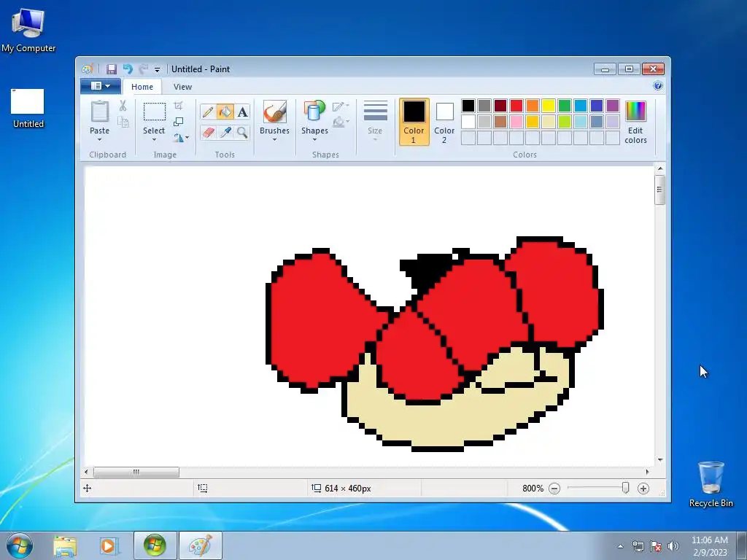
Task: Click the Paint application icon in title bar
Action: tap(88, 69)
